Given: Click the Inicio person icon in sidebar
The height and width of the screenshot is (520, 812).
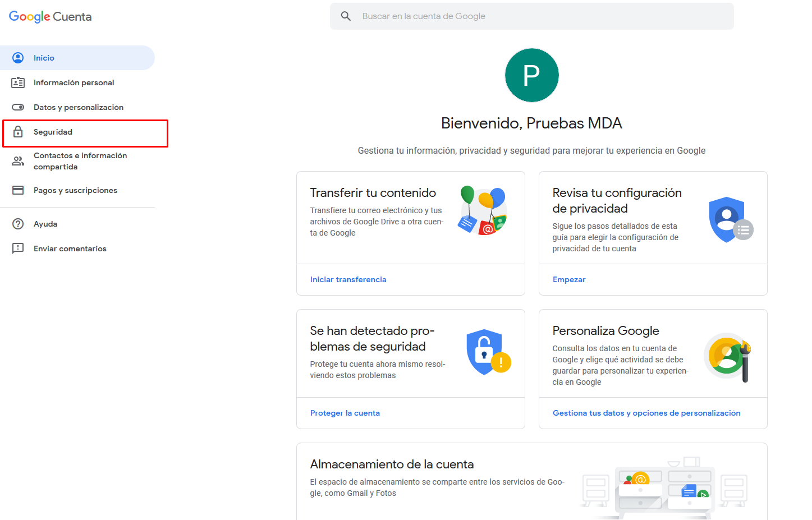Looking at the screenshot, I should (x=18, y=58).
